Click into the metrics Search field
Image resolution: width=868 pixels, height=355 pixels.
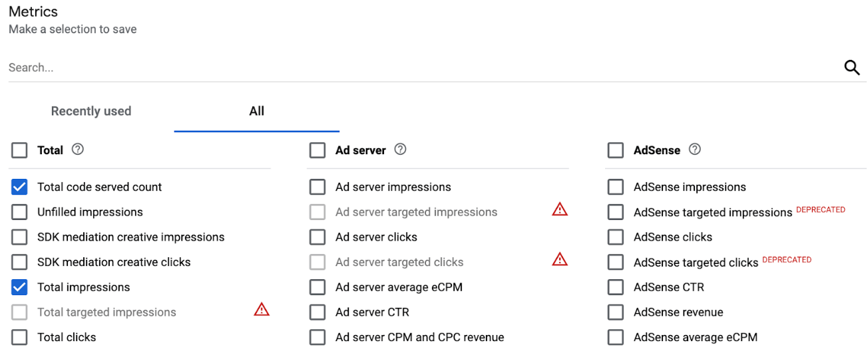399,67
